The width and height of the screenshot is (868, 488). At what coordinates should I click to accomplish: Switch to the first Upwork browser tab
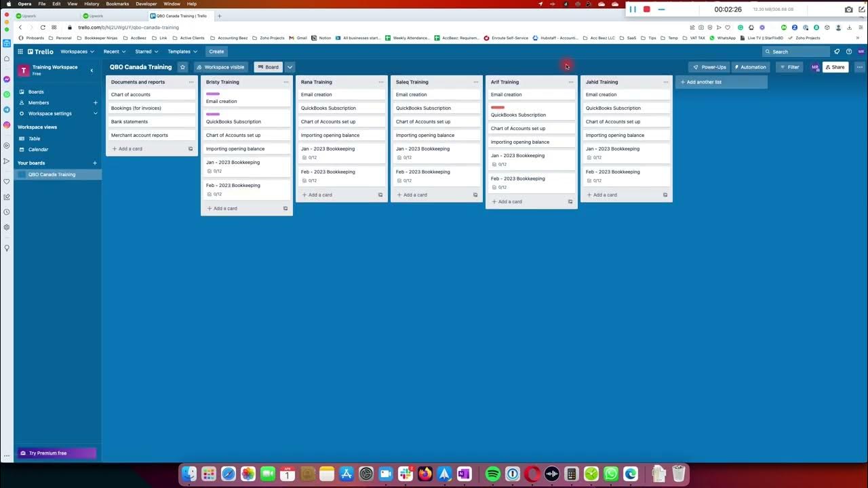tap(44, 16)
